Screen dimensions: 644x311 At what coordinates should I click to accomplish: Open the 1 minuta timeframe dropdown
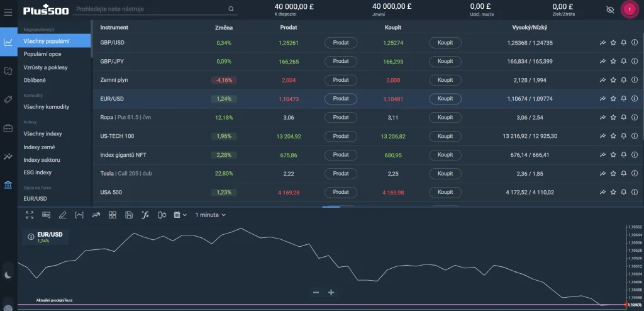210,215
